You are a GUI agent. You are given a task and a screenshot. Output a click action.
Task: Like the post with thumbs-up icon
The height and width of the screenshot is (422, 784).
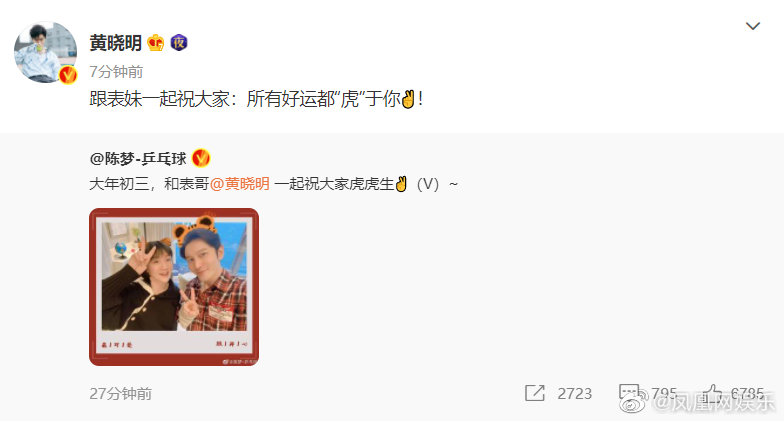point(712,393)
